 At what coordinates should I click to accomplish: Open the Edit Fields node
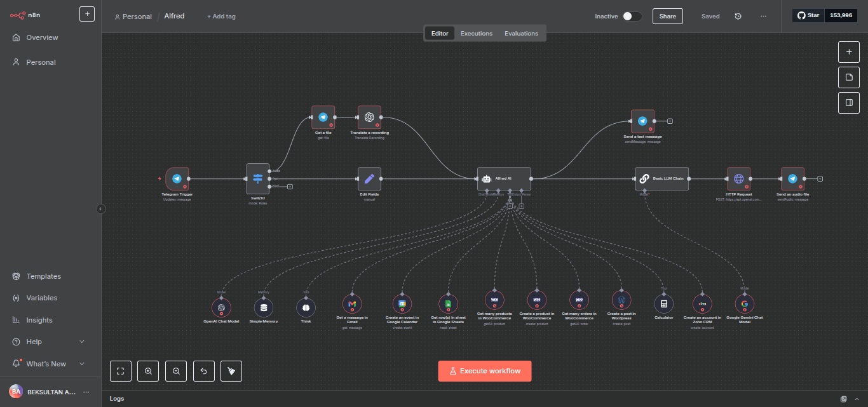click(x=369, y=179)
